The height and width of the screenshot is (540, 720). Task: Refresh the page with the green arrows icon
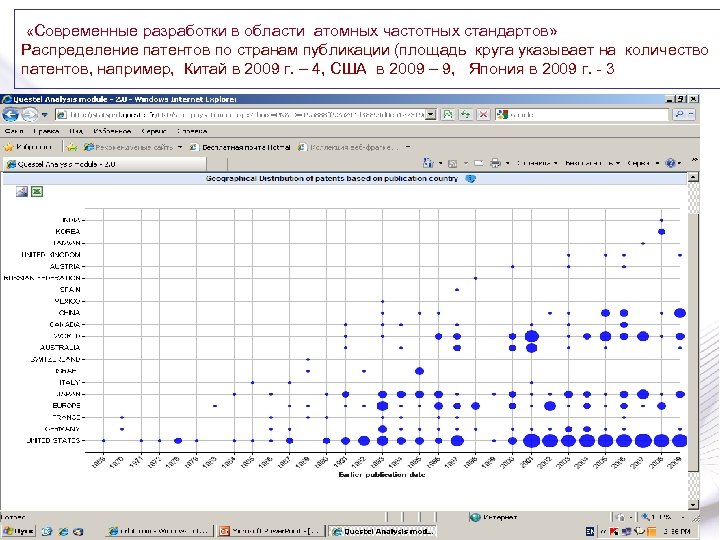[x=466, y=114]
